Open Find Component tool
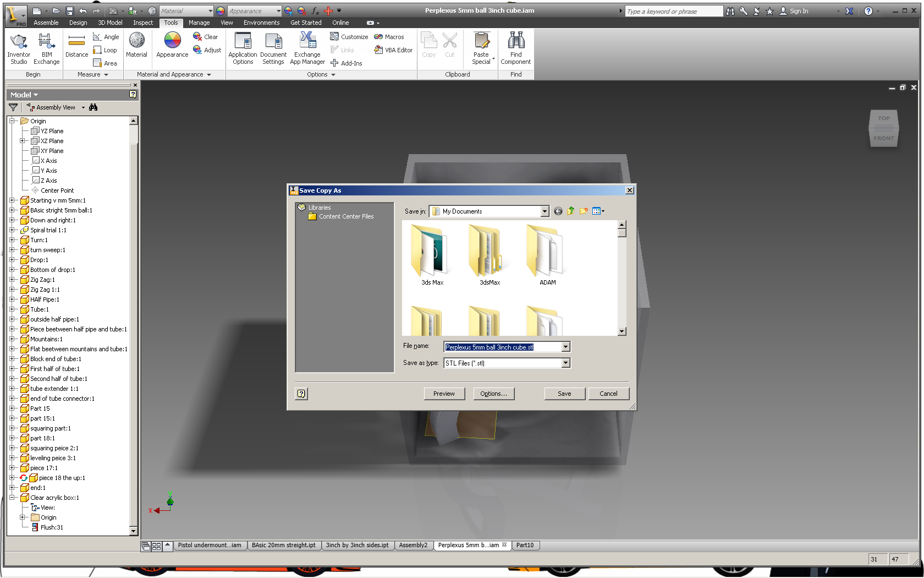The width and height of the screenshot is (924, 578). pos(516,49)
